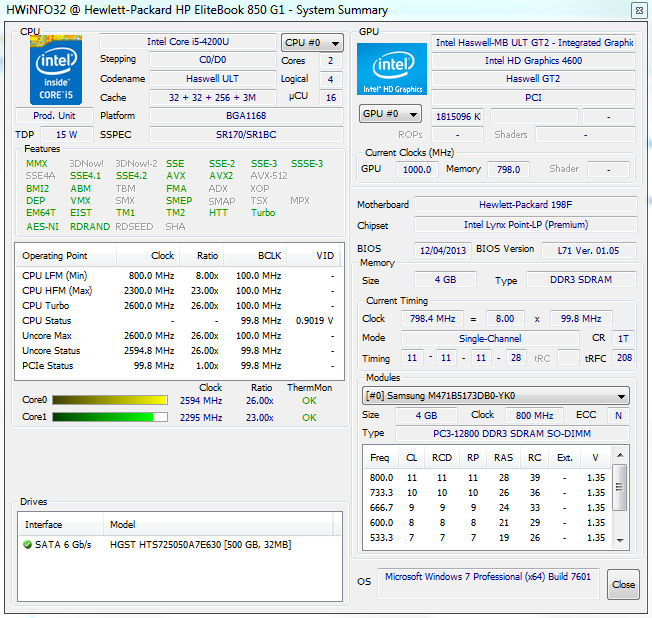Click the Chipset field Intel Lynx Point-LP
This screenshot has height=618, width=652.
pos(526,225)
